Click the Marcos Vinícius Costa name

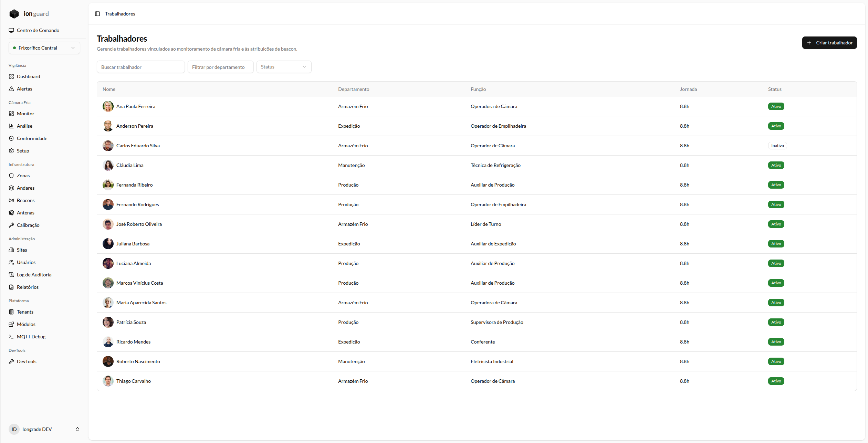[139, 283]
